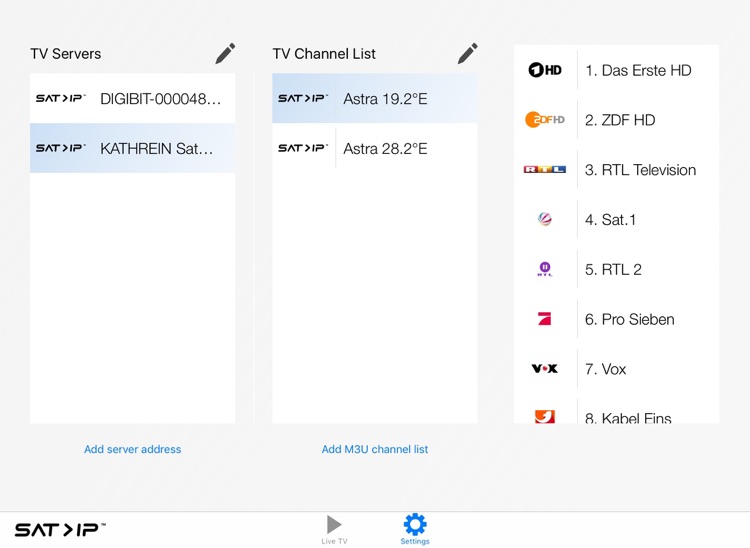Switch to the Live TV tab
Viewport: 750px width, 548px height.
tap(334, 530)
